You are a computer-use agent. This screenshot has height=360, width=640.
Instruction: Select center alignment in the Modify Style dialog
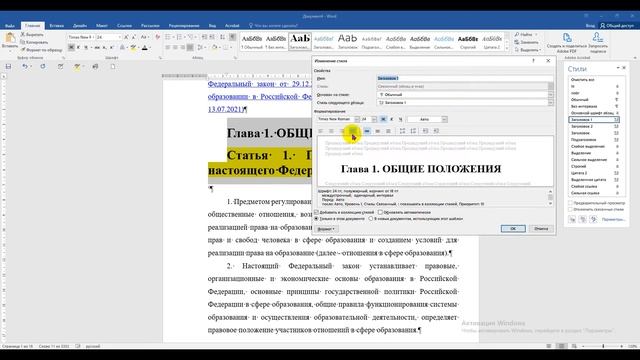[x=331, y=131]
